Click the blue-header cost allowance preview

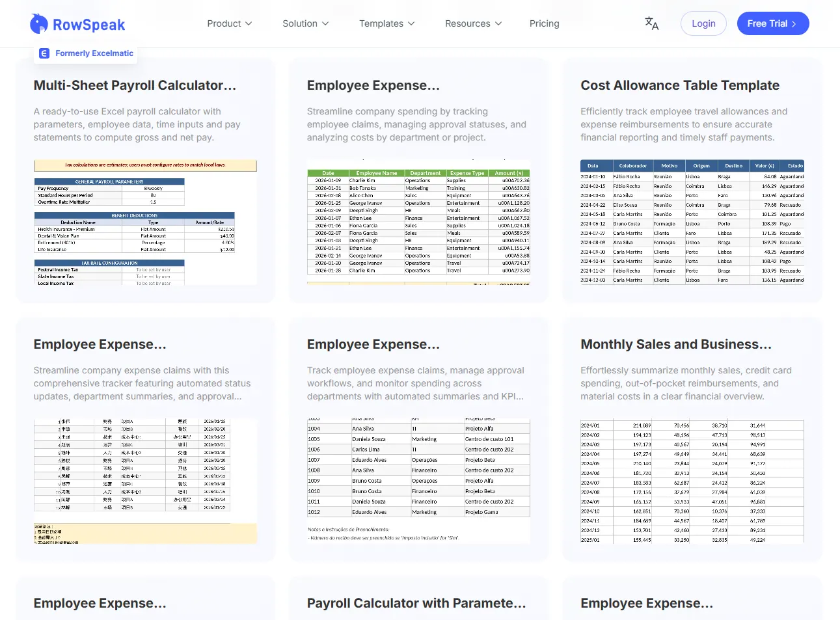click(692, 222)
